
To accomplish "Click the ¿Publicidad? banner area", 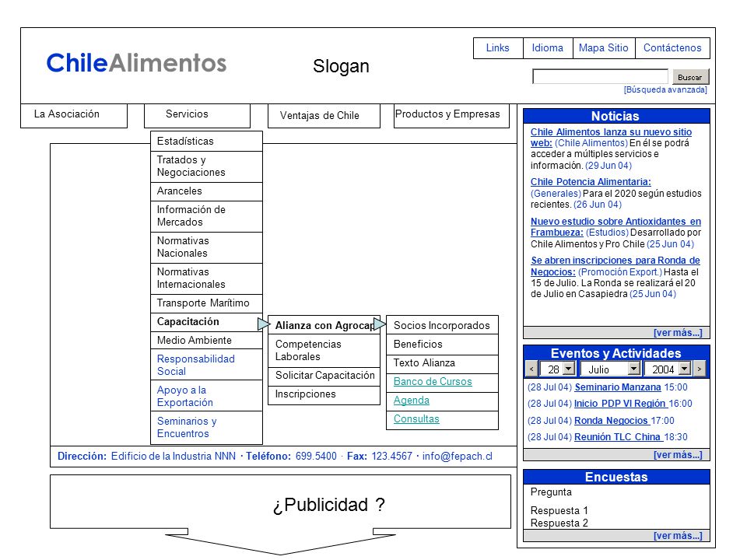I will [x=281, y=502].
